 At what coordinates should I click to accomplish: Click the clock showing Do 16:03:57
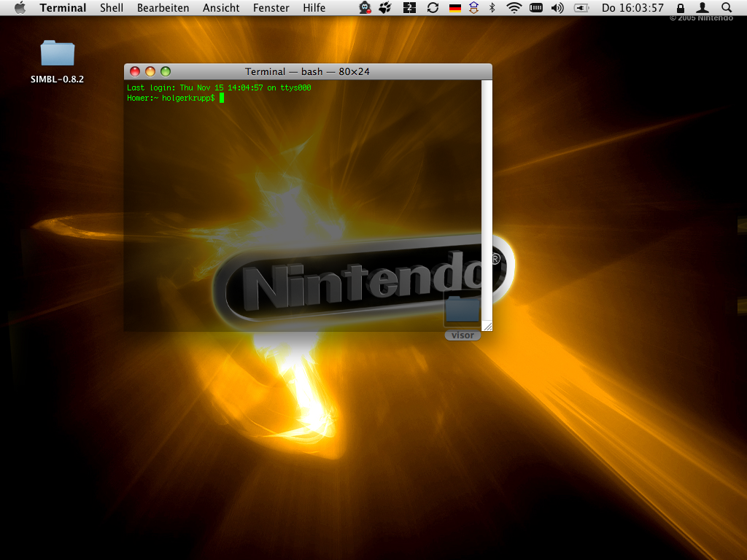[632, 7]
